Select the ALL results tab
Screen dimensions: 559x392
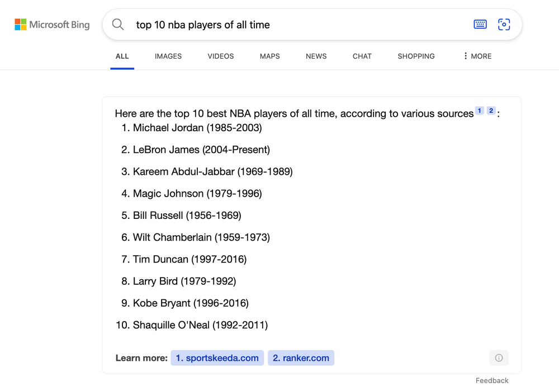122,56
